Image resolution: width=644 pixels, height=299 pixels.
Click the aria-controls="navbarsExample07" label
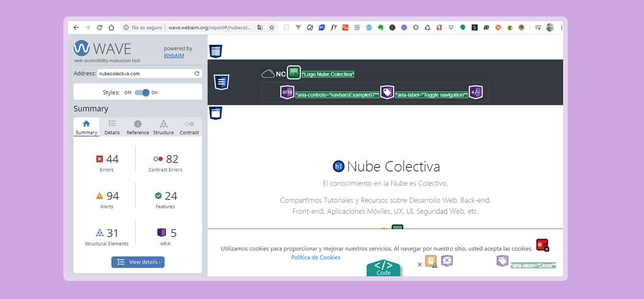pyautogui.click(x=337, y=95)
